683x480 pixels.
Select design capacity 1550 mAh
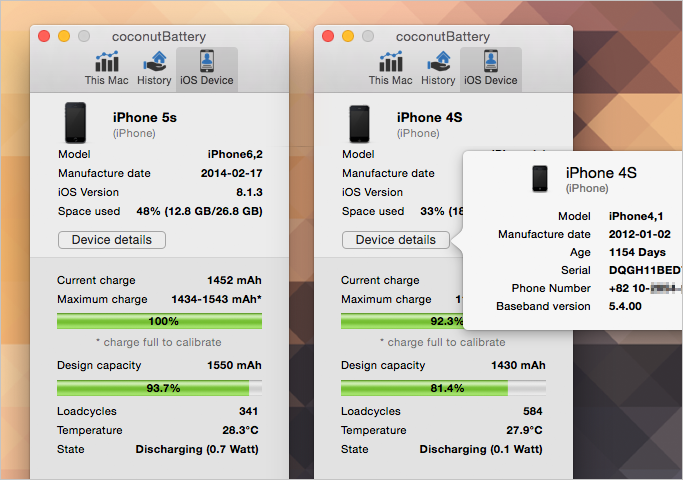[x=234, y=365]
